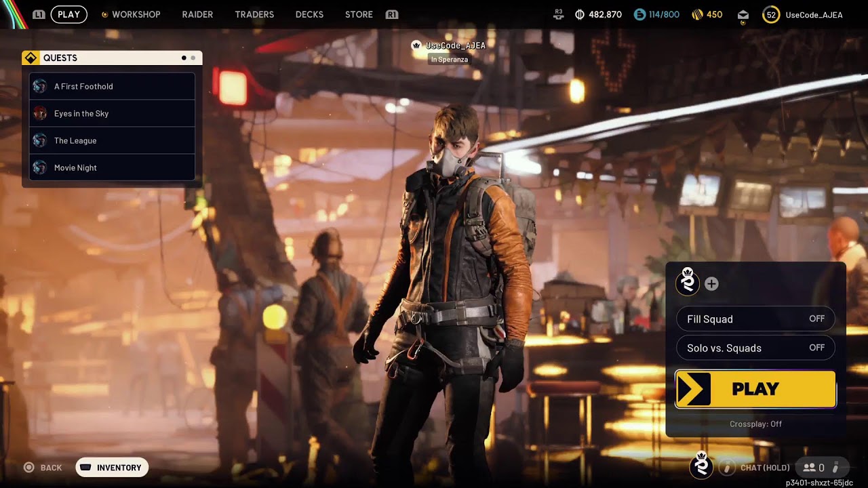
Task: Switch to second quests page dot
Action: [193, 58]
